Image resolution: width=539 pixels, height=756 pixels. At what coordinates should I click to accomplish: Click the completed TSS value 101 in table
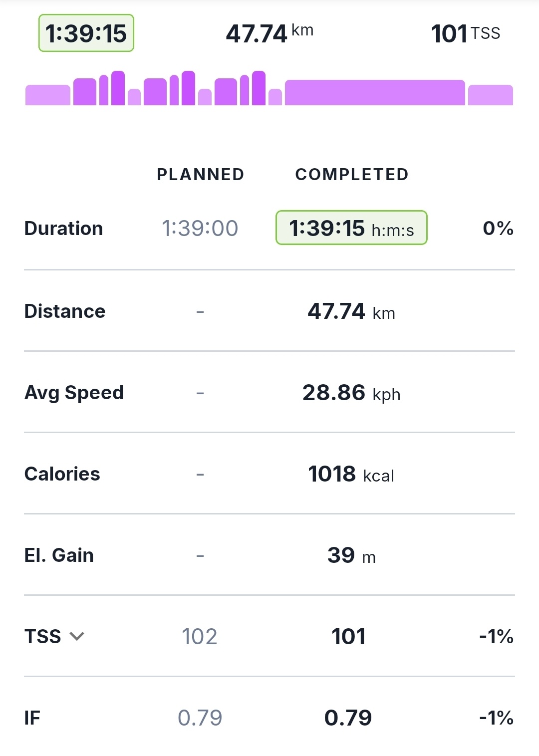click(348, 637)
